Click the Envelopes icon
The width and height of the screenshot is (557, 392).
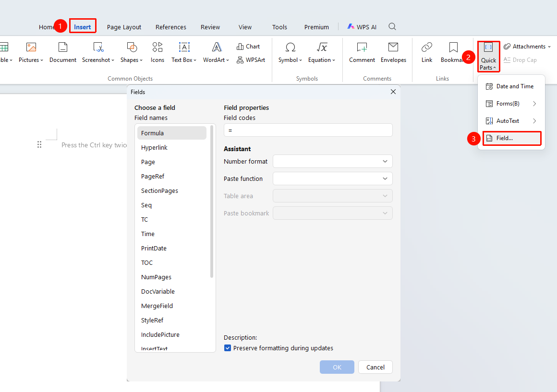(x=393, y=53)
